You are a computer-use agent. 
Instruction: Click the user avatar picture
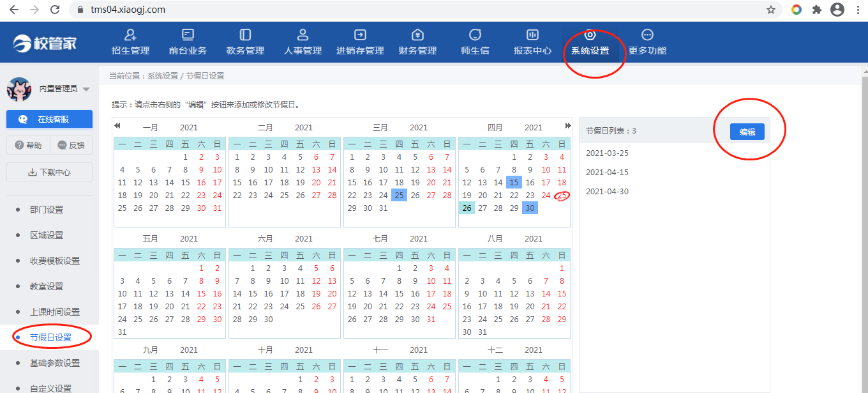click(19, 89)
